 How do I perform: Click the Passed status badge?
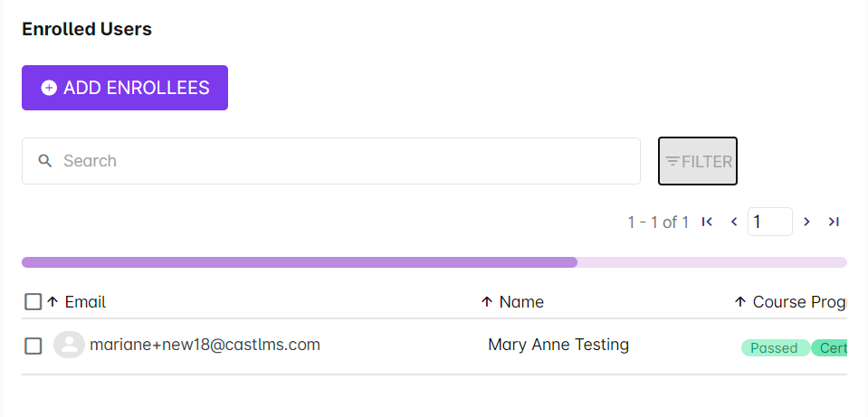coord(774,348)
